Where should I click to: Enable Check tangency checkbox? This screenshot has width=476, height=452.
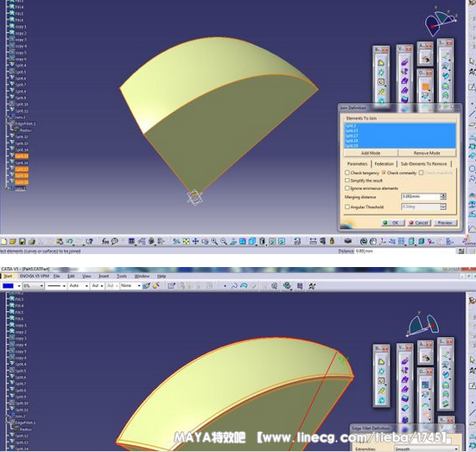tap(347, 173)
